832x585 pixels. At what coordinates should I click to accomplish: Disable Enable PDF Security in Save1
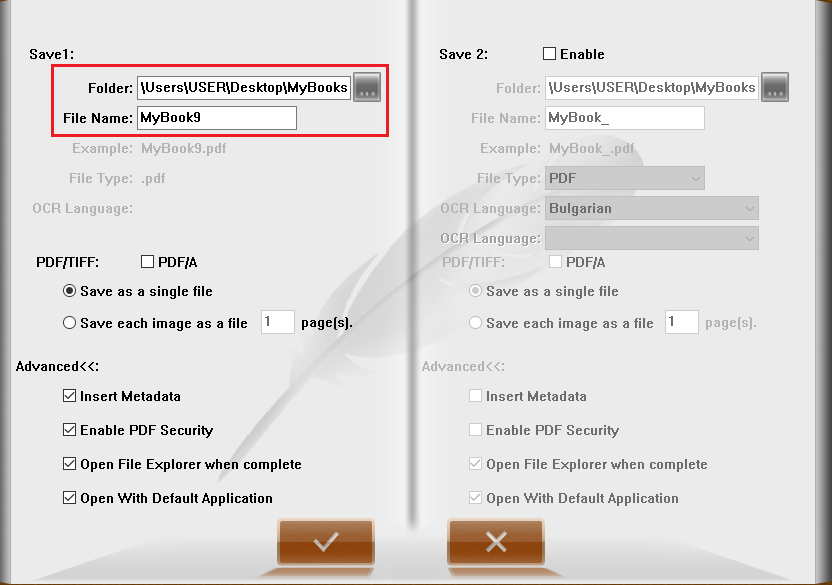click(70, 430)
